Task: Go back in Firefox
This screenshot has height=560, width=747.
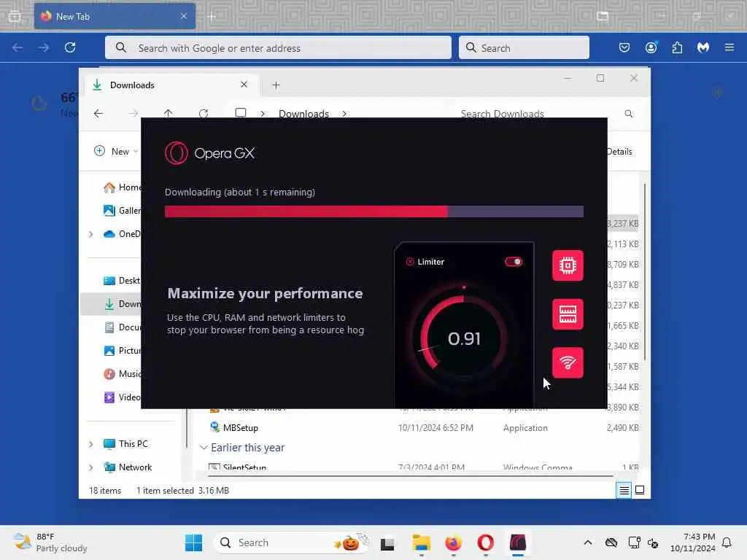Action: click(18, 47)
